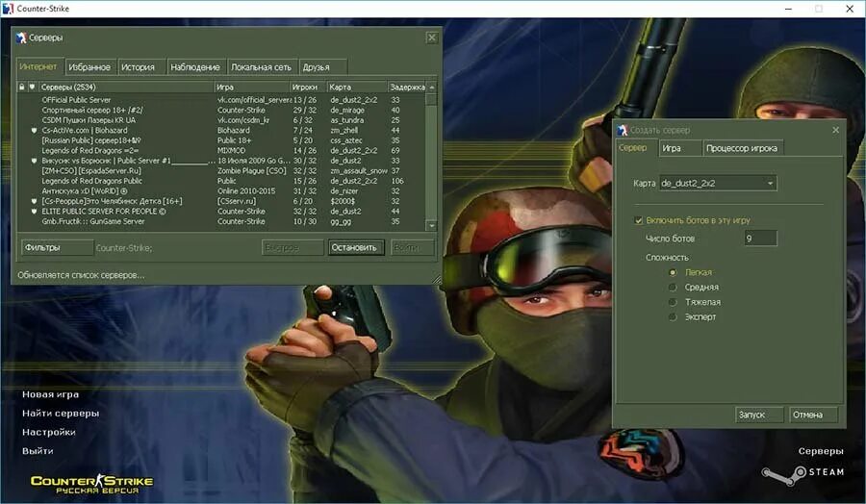Sort by Карта column header
Viewport: 866px width, 504px height.
pyautogui.click(x=357, y=87)
